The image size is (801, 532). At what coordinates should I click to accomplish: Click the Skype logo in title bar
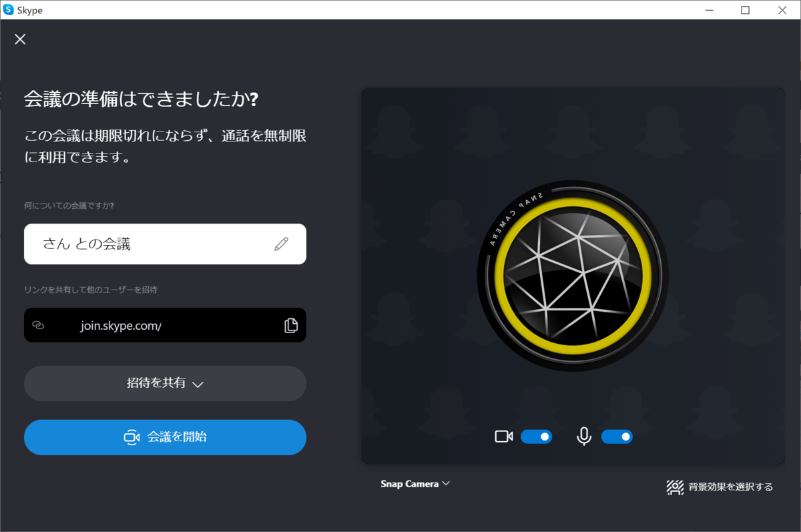(9, 9)
